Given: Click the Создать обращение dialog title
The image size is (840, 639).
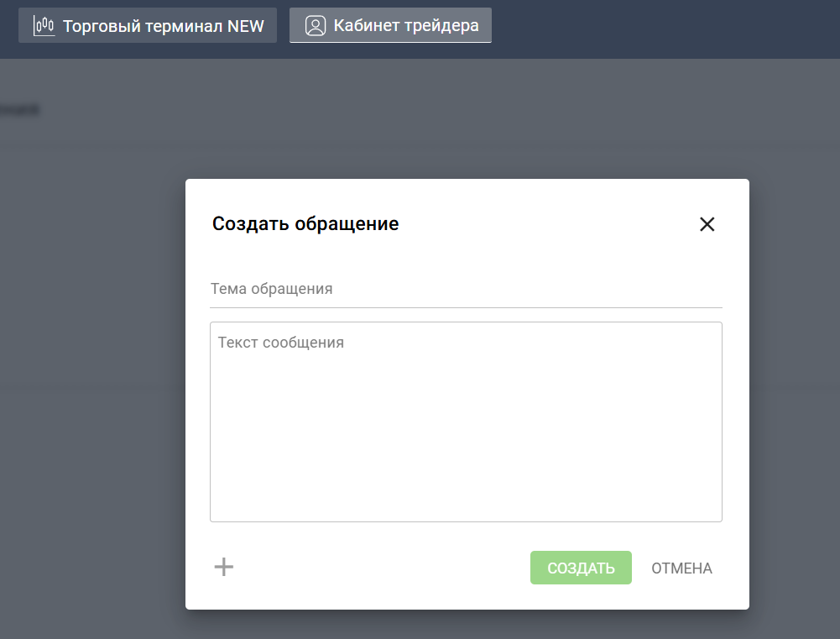Looking at the screenshot, I should (305, 224).
